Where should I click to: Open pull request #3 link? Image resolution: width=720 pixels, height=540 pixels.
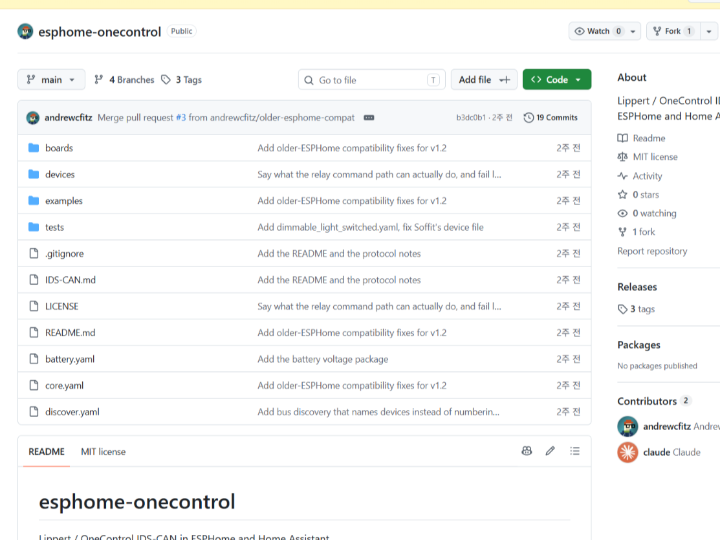181,118
